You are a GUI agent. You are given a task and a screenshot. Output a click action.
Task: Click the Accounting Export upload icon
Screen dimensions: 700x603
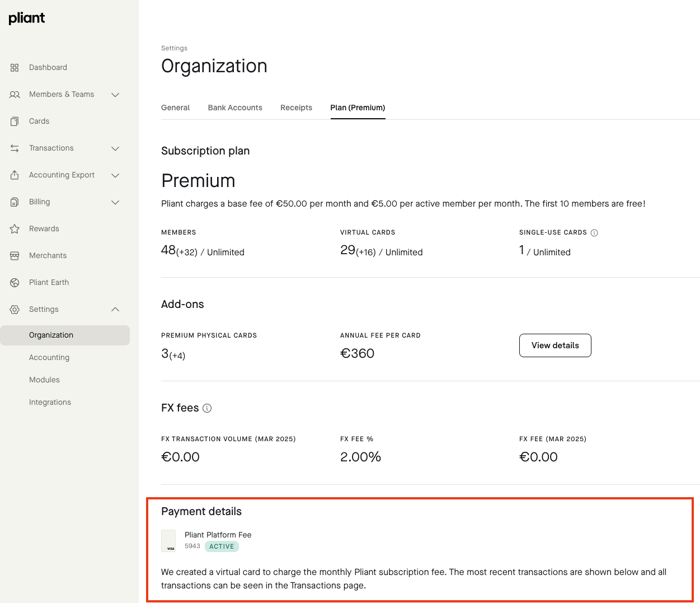[x=15, y=175]
